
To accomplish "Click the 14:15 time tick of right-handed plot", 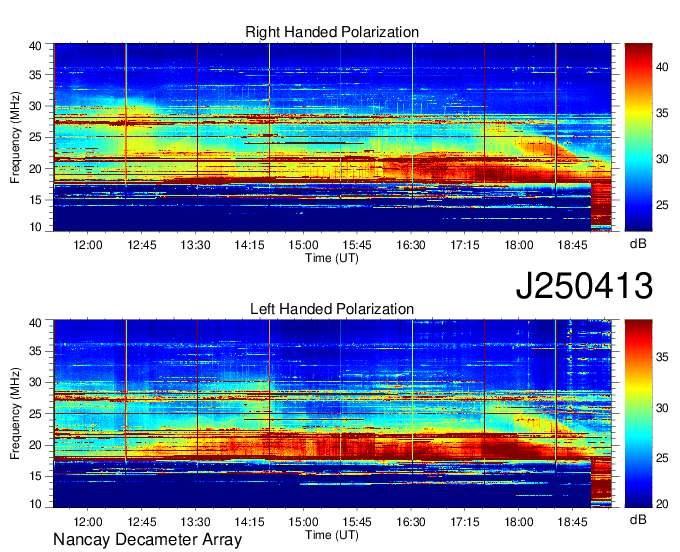I will click(249, 245).
